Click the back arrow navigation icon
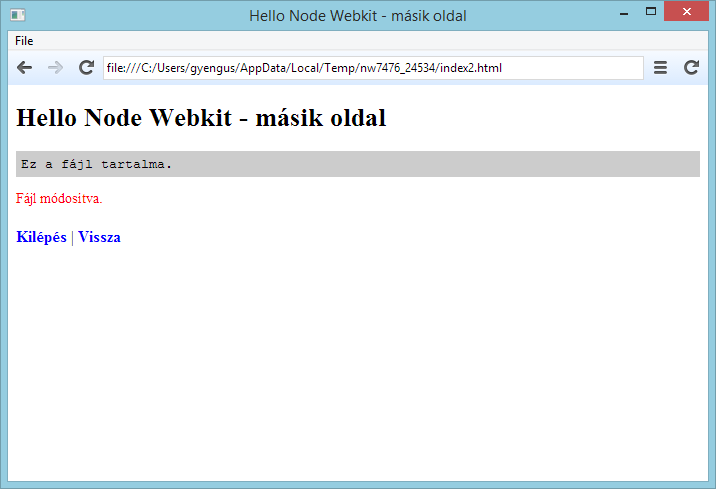The width and height of the screenshot is (716, 489). (x=25, y=67)
